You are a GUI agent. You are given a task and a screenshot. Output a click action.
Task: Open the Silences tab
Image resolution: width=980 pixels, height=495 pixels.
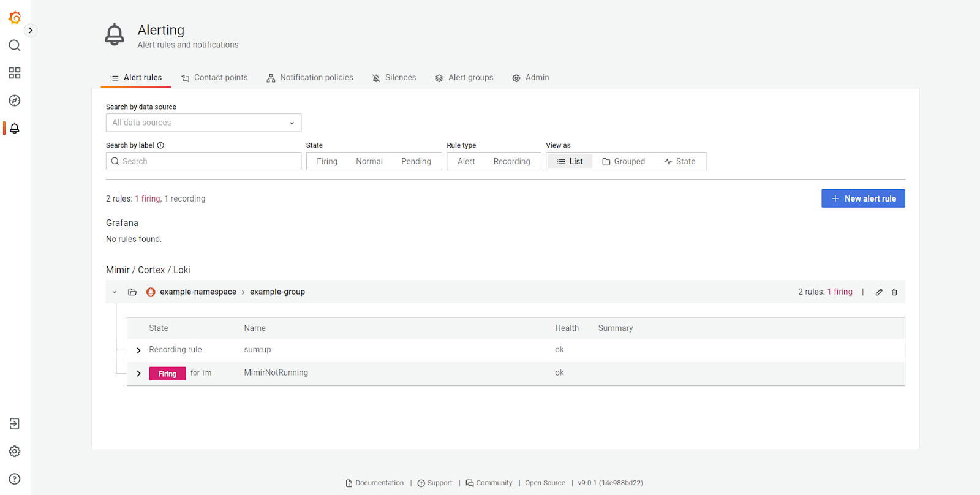(394, 78)
